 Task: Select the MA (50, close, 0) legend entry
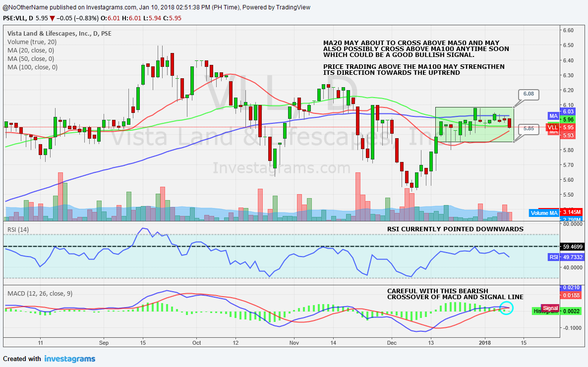coord(31,59)
